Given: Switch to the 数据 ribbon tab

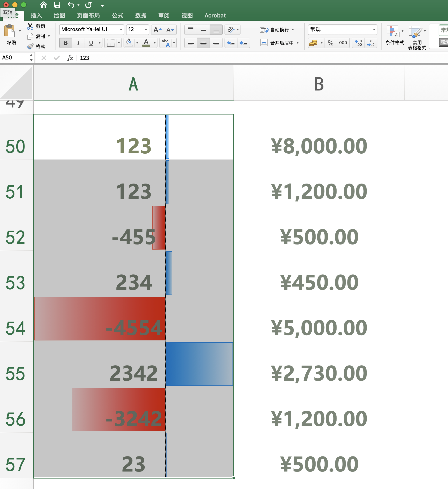Looking at the screenshot, I should [x=141, y=15].
